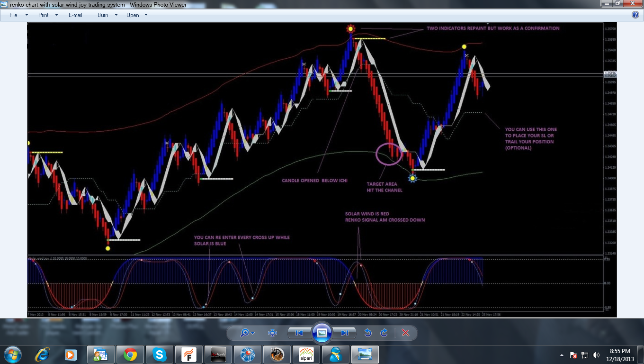Rotate the picture clockwise
Viewport: 644px width, 364px height.
click(x=384, y=333)
